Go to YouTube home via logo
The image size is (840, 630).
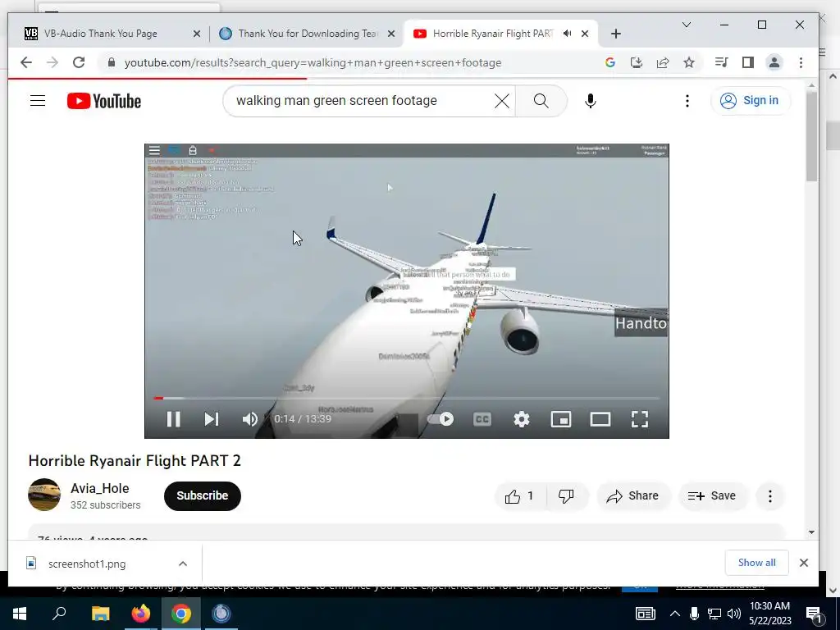click(104, 101)
